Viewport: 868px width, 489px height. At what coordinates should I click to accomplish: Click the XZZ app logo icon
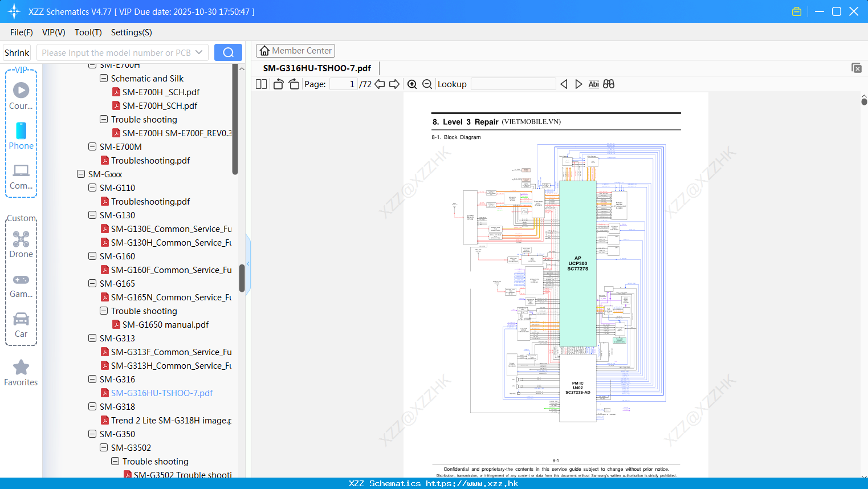coord(14,11)
